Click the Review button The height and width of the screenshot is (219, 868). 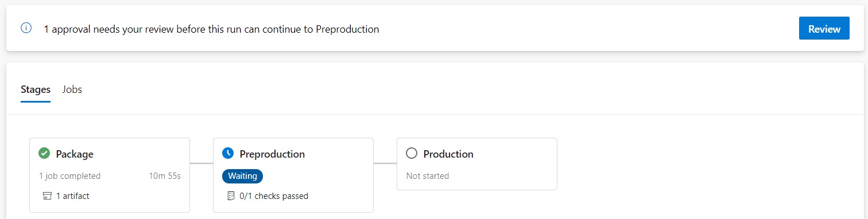[x=824, y=29]
